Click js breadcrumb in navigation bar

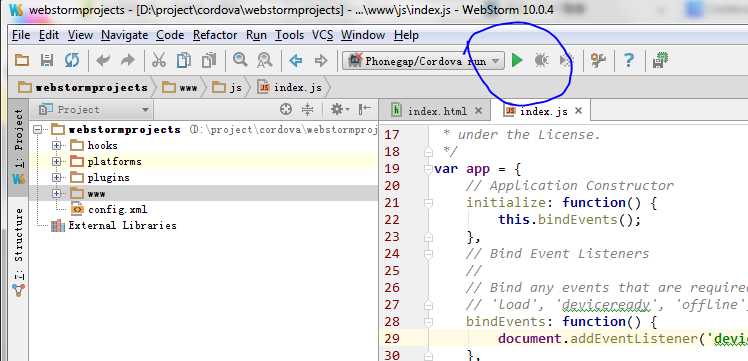(227, 88)
